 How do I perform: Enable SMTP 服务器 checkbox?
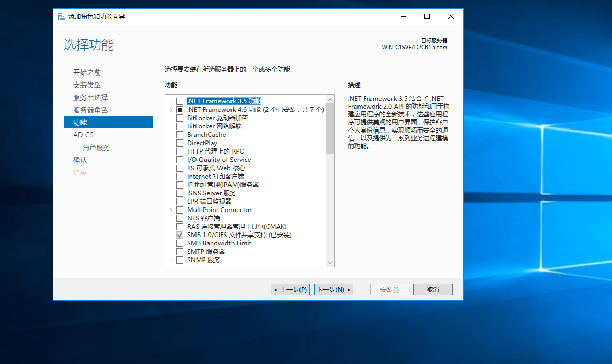pyautogui.click(x=180, y=252)
